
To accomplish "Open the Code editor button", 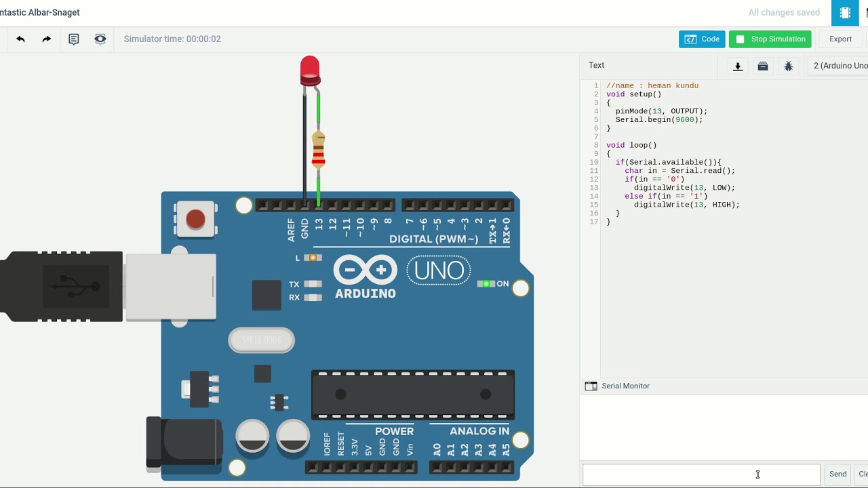I will 702,39.
